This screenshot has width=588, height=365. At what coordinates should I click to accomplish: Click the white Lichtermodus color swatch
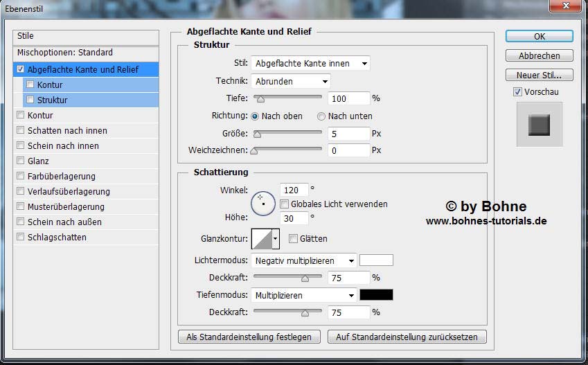(x=376, y=260)
